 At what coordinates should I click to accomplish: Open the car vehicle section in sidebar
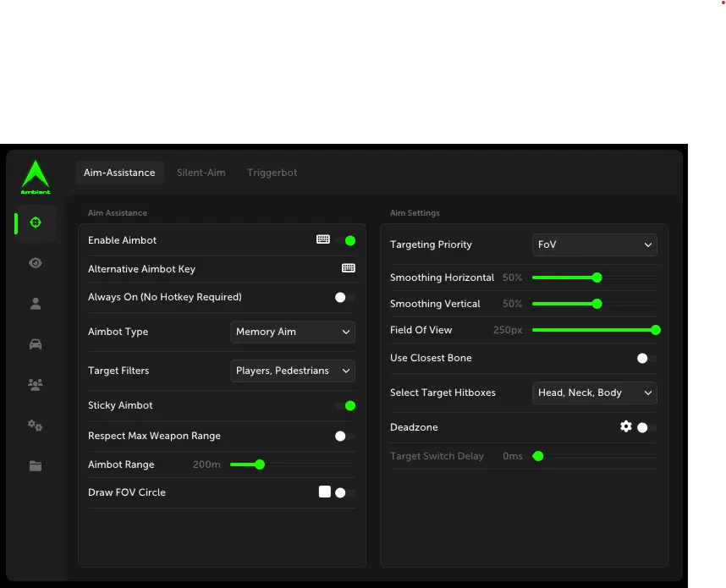[x=36, y=344]
